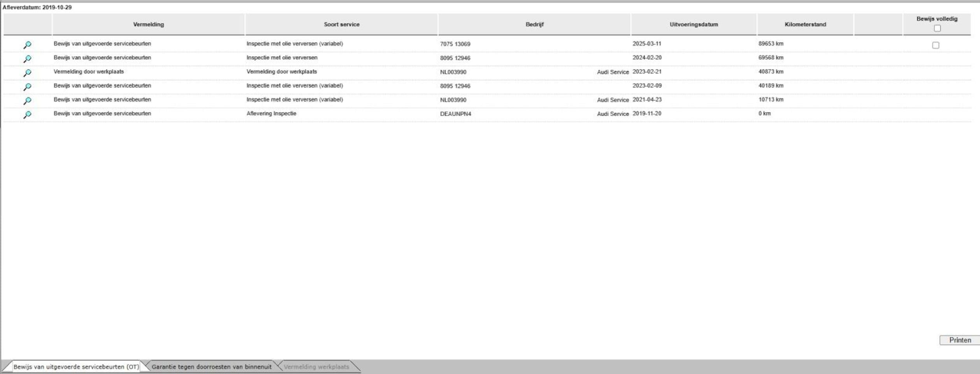Viewport: 980px width, 374px height.
Task: Tick the Bewijs volledig header checkbox
Action: pyautogui.click(x=937, y=28)
